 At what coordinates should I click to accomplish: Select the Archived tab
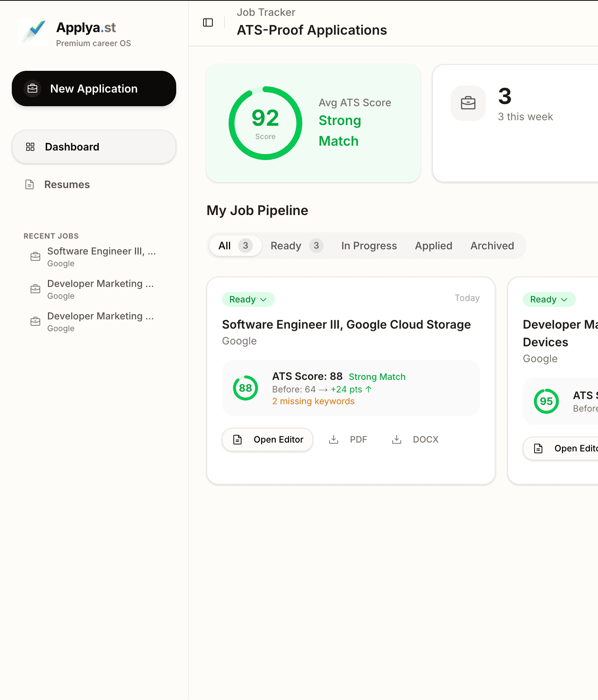click(492, 246)
